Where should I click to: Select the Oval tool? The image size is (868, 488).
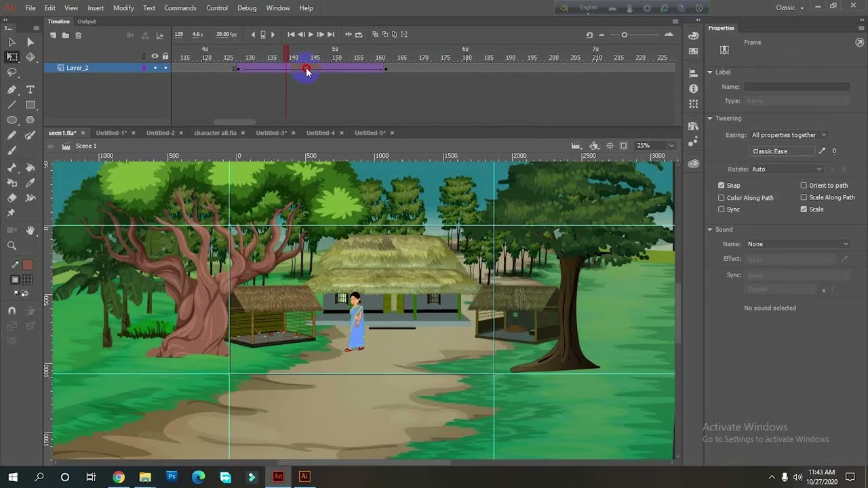click(12, 120)
